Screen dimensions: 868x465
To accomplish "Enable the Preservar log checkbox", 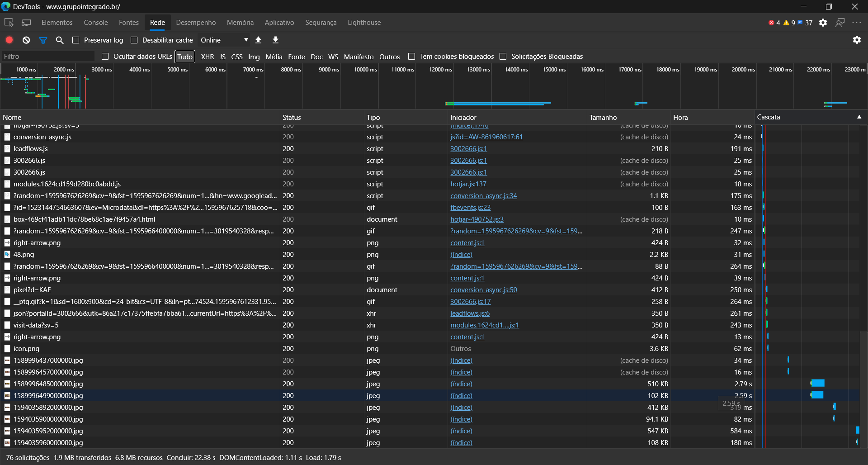I will coord(76,40).
